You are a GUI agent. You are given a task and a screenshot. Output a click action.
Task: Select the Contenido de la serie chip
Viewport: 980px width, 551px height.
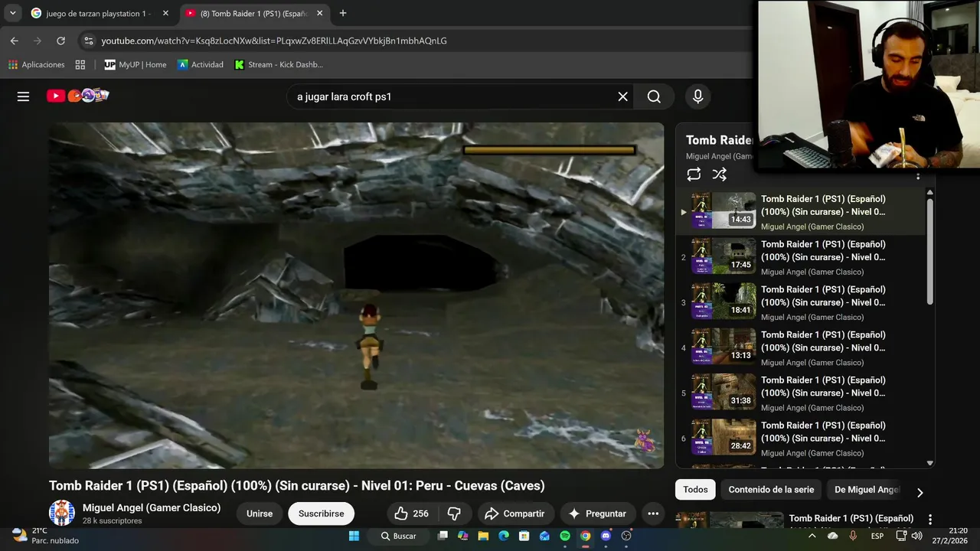771,490
